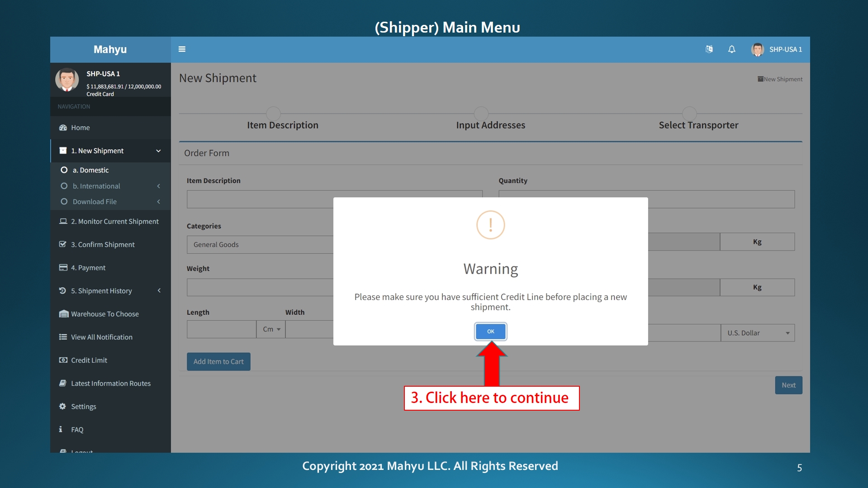Click the laptop icon for Monitor Current Shipment
Image resolution: width=868 pixels, height=488 pixels.
click(x=63, y=221)
